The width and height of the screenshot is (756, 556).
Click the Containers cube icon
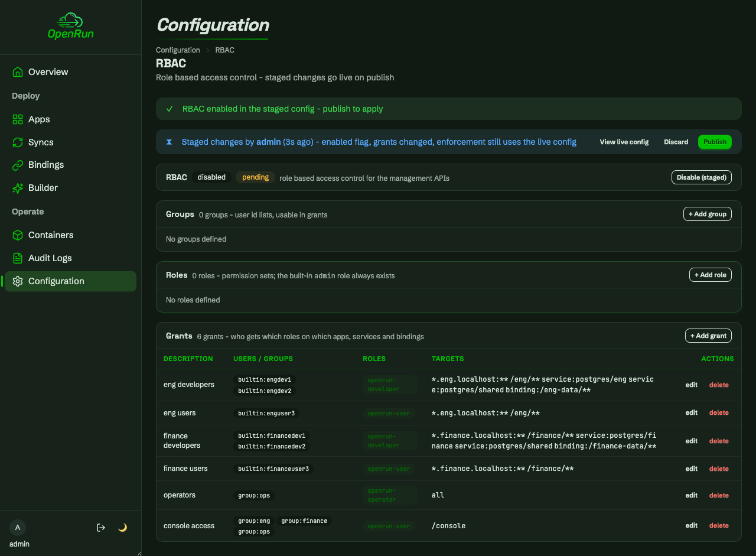[18, 235]
